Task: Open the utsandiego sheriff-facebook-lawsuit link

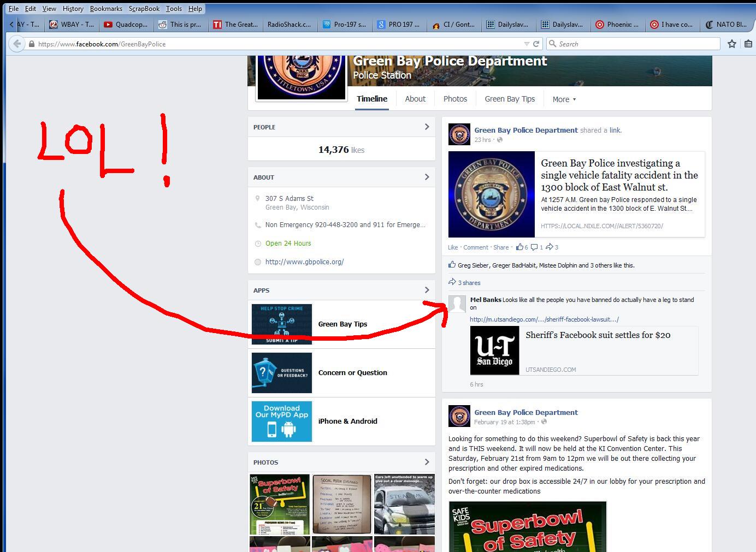Action: (544, 319)
